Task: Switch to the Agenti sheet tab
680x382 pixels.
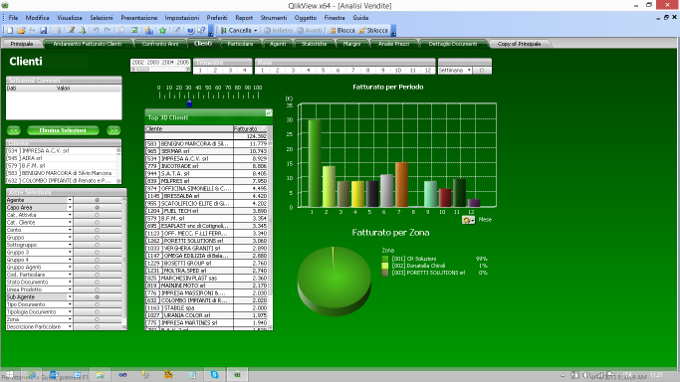Action: tap(278, 44)
